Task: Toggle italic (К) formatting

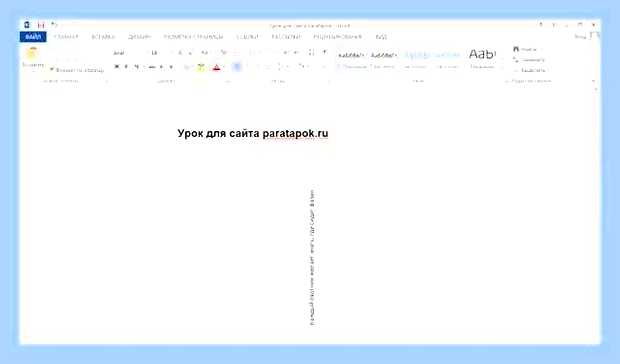Action: click(126, 67)
